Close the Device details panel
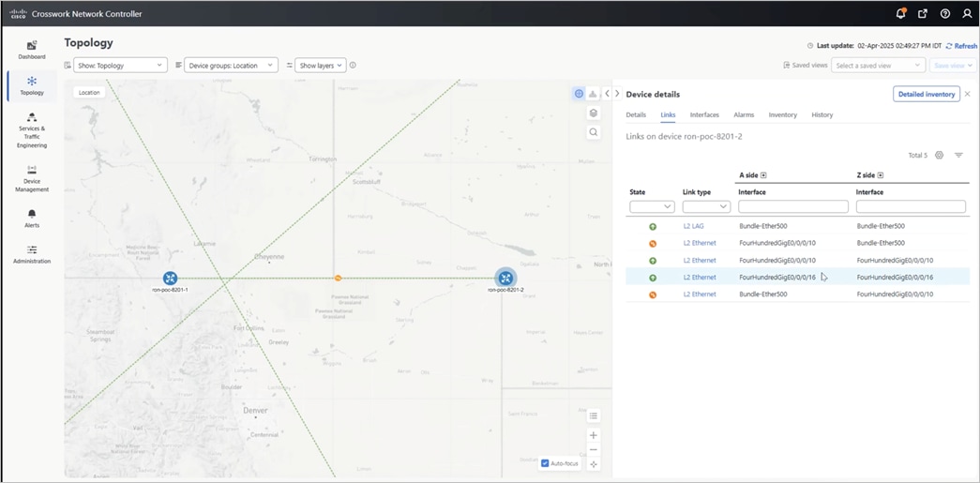This screenshot has width=980, height=483. (x=968, y=94)
